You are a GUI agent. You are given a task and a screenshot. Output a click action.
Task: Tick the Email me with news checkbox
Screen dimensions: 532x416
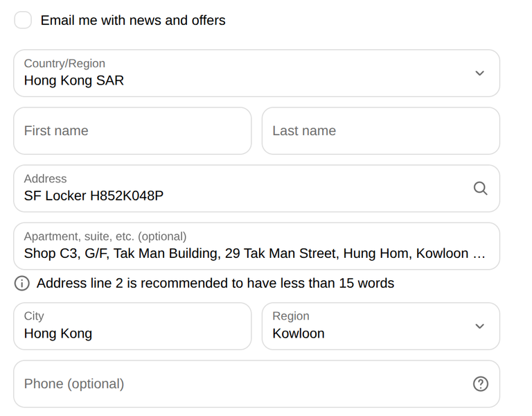pos(23,19)
